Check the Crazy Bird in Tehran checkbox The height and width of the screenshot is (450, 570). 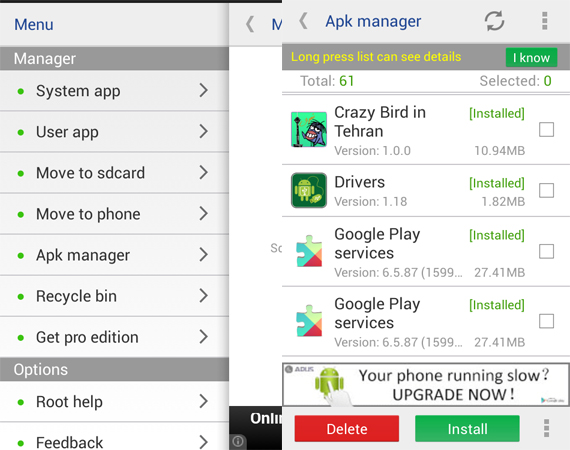point(546,129)
